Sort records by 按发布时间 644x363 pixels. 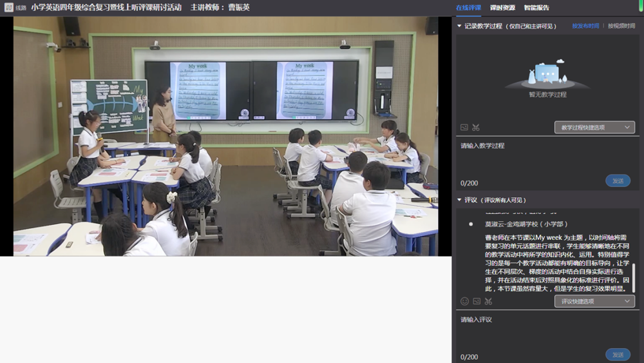point(585,26)
